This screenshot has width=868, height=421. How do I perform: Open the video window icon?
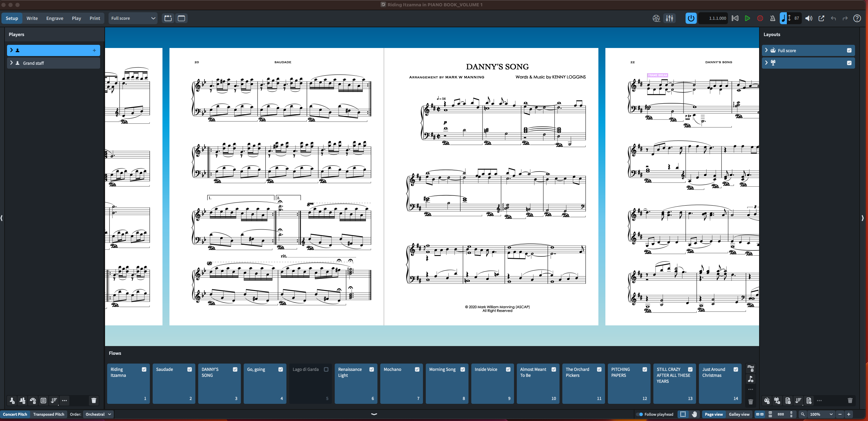[656, 18]
